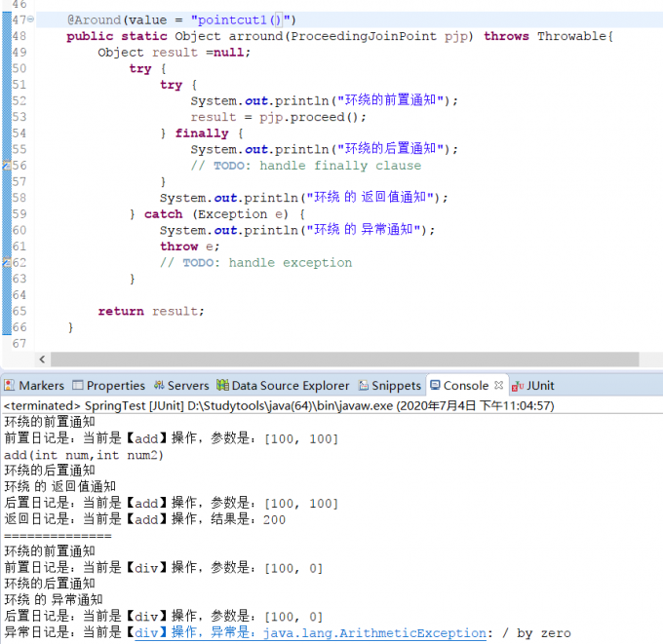The height and width of the screenshot is (644, 663).
Task: Click the Snippets view icon
Action: click(364, 386)
